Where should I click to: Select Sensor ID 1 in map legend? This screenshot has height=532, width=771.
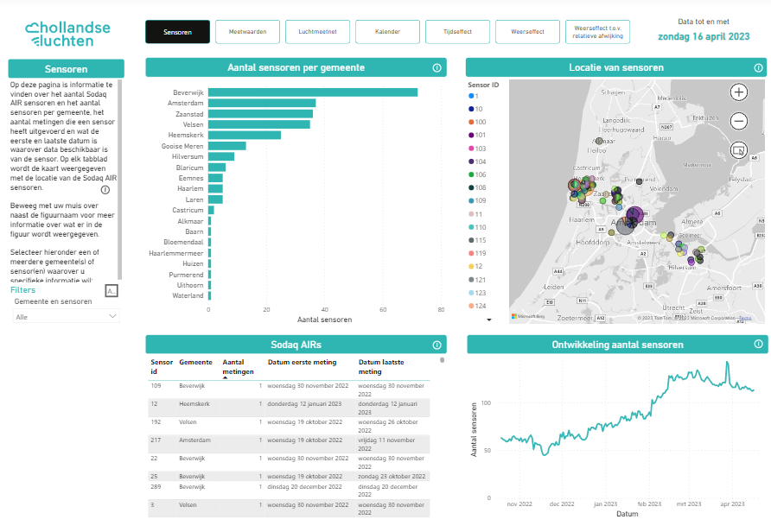474,96
